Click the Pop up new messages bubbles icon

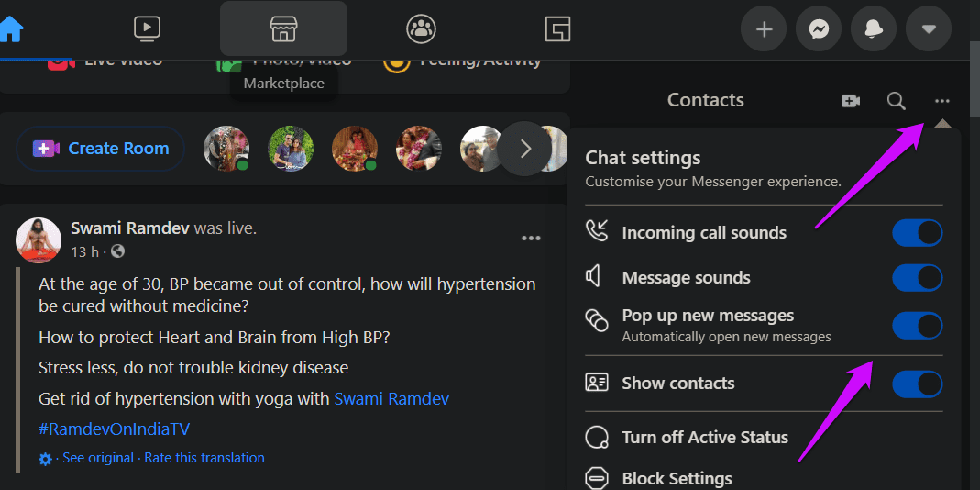pos(596,320)
